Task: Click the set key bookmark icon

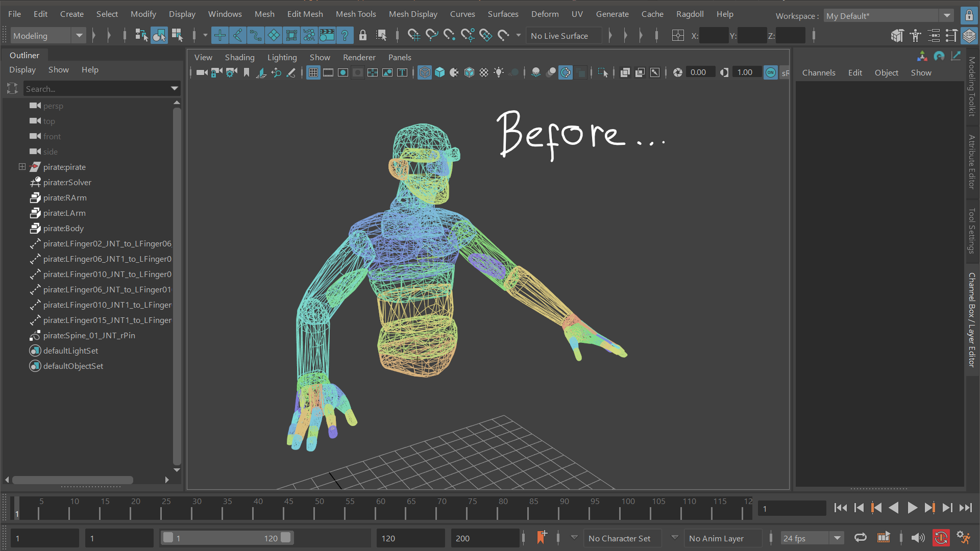Action: click(x=542, y=538)
